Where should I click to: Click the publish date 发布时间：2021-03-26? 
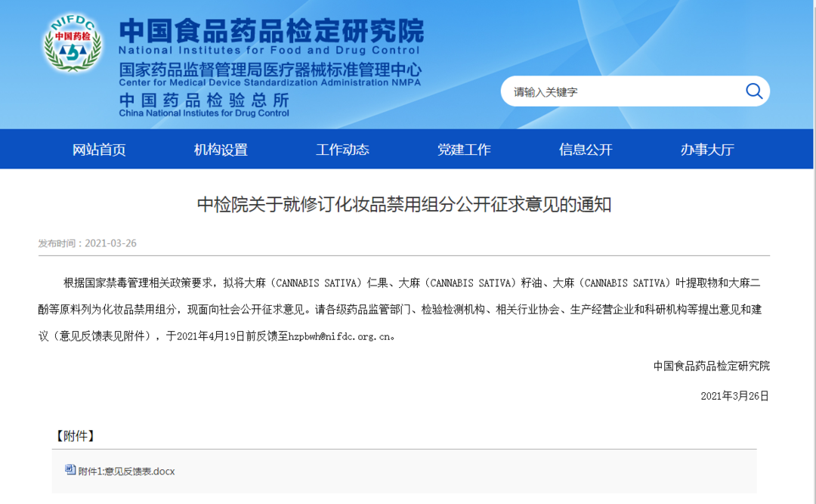coord(87,243)
